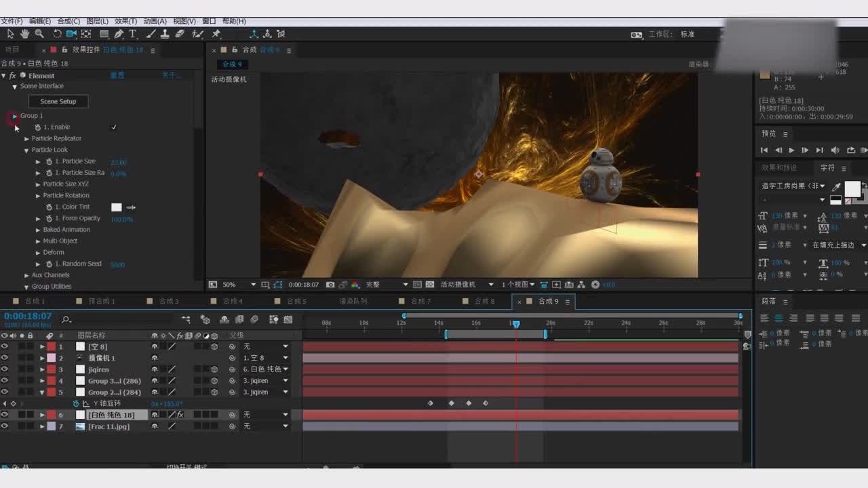Play the preview with play button
The height and width of the screenshot is (488, 868).
click(791, 150)
